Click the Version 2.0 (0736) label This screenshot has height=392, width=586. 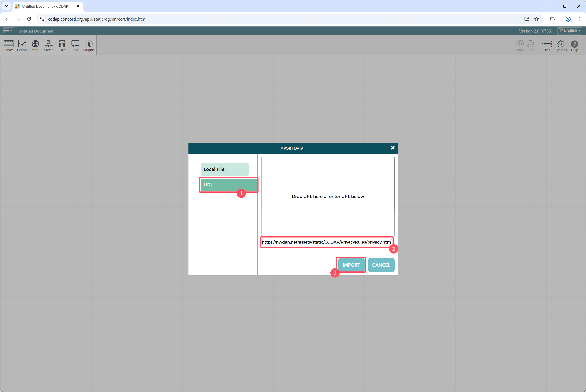[x=535, y=31]
